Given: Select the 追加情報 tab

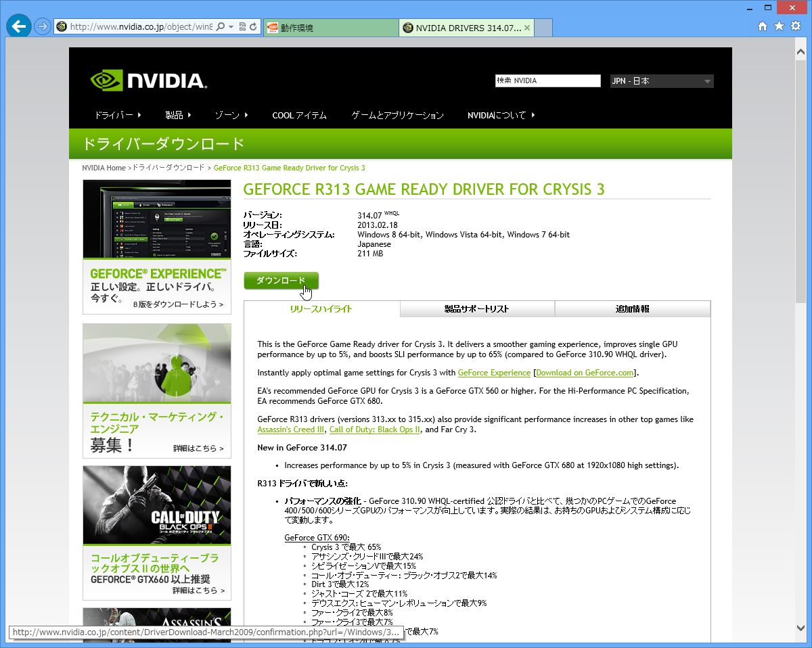Looking at the screenshot, I should (633, 309).
